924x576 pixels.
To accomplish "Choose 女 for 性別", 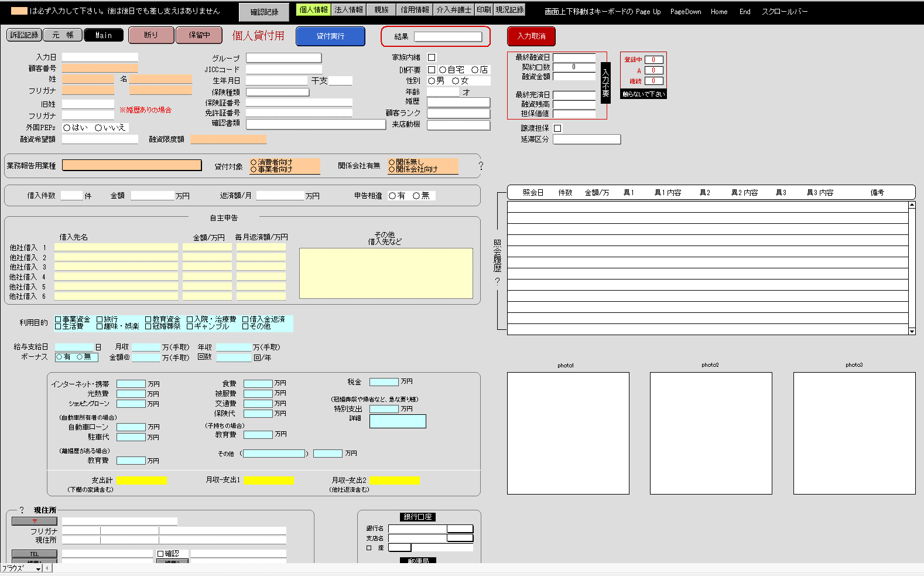I will [456, 81].
